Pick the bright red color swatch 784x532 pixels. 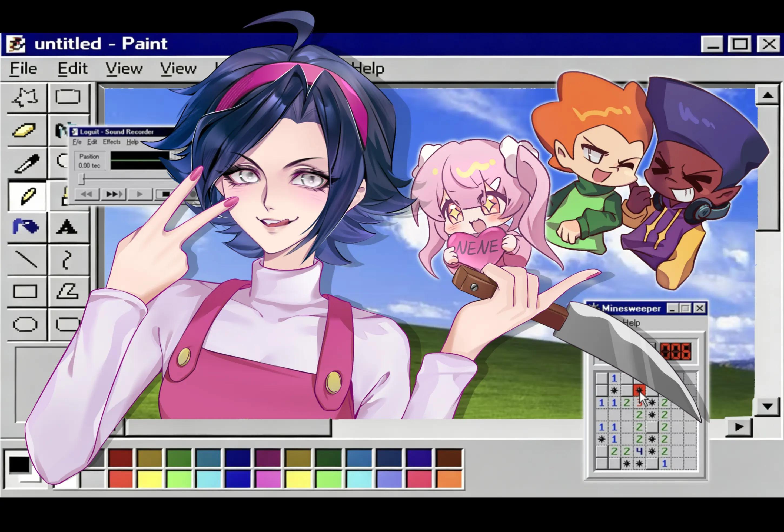(x=120, y=479)
